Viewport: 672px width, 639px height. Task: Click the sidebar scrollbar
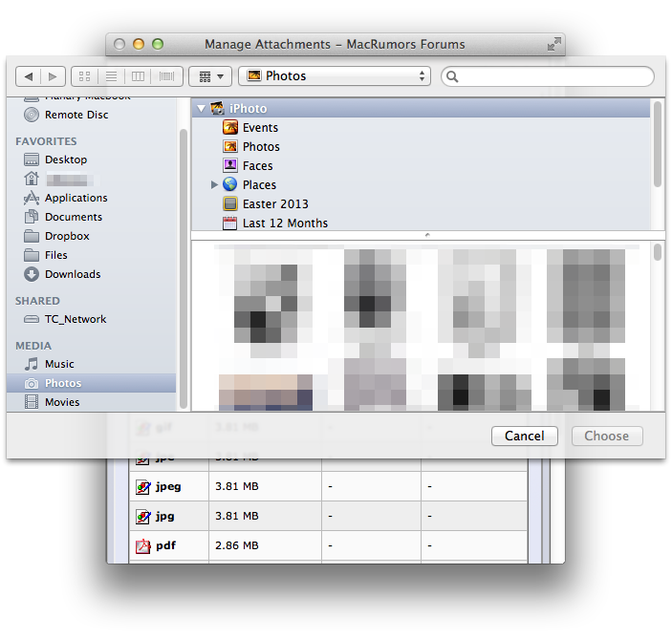tap(184, 268)
